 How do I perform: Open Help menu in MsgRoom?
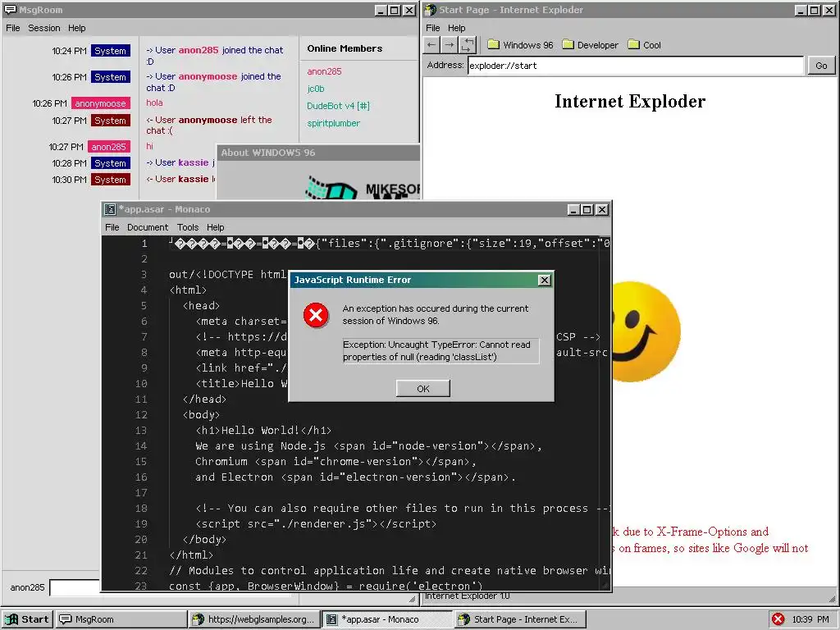[x=76, y=28]
